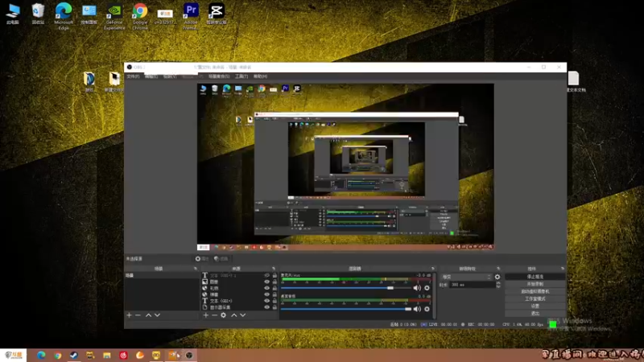Open the 编辑(E) menu
This screenshot has width=644, height=362.
(151, 76)
